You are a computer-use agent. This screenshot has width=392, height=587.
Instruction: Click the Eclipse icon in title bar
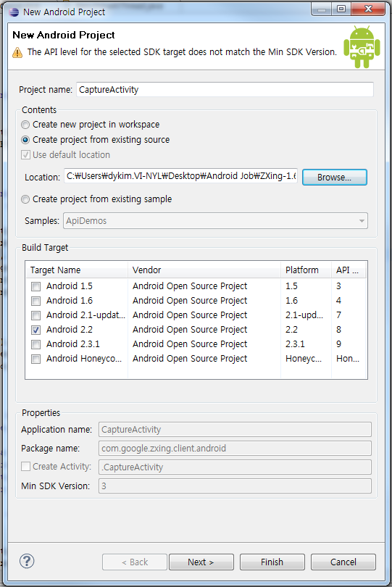(x=14, y=12)
